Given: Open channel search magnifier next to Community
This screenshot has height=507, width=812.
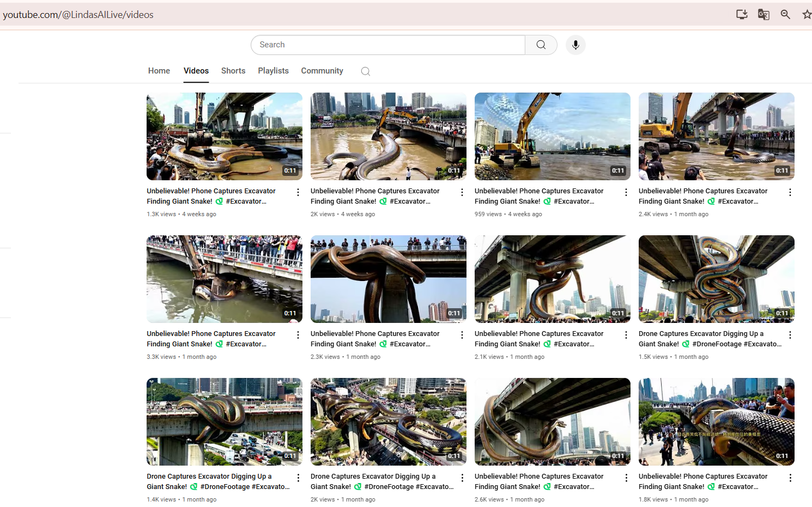Looking at the screenshot, I should click(x=365, y=71).
